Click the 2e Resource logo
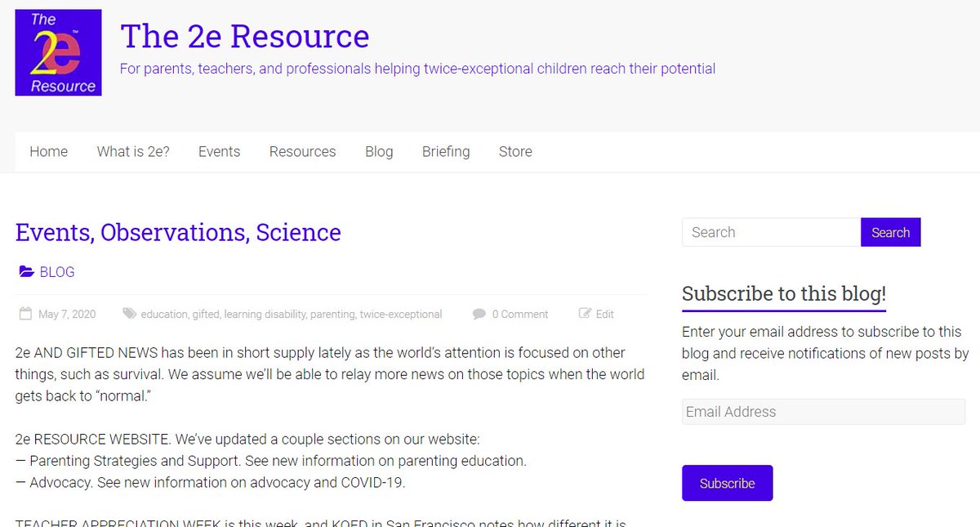 coord(57,51)
